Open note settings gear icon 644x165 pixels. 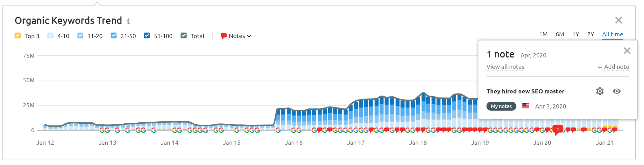[600, 91]
